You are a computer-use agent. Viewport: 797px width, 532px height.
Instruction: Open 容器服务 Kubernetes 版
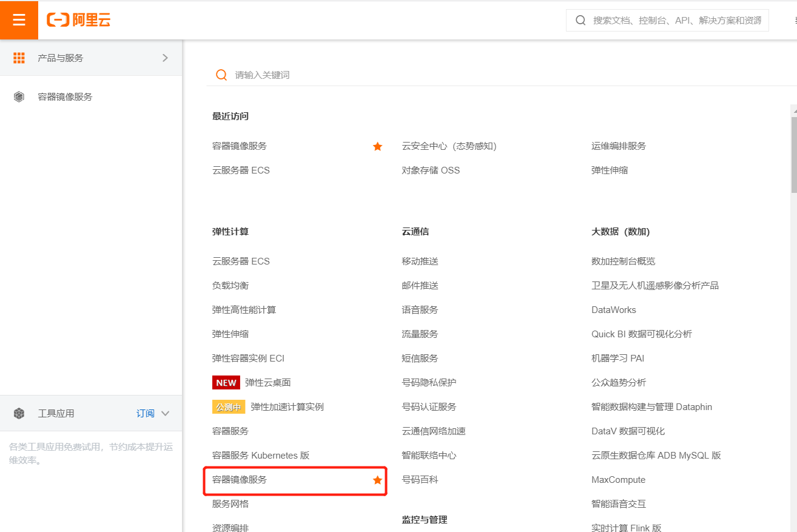click(261, 456)
